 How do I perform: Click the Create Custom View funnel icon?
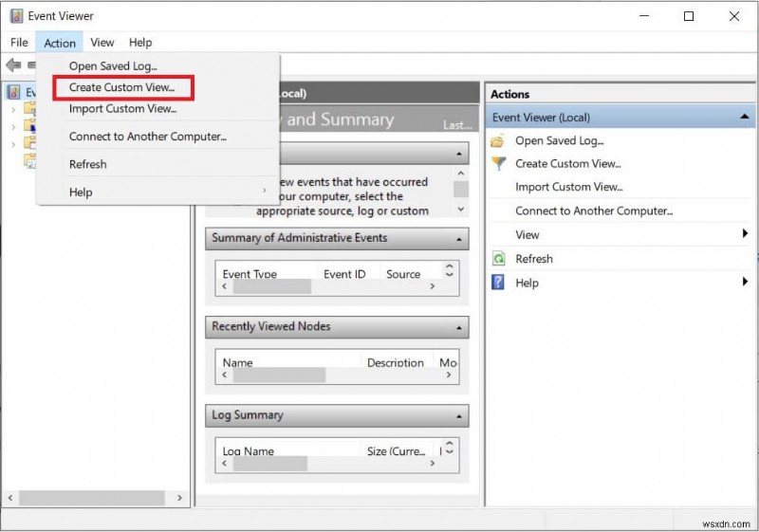coord(499,163)
